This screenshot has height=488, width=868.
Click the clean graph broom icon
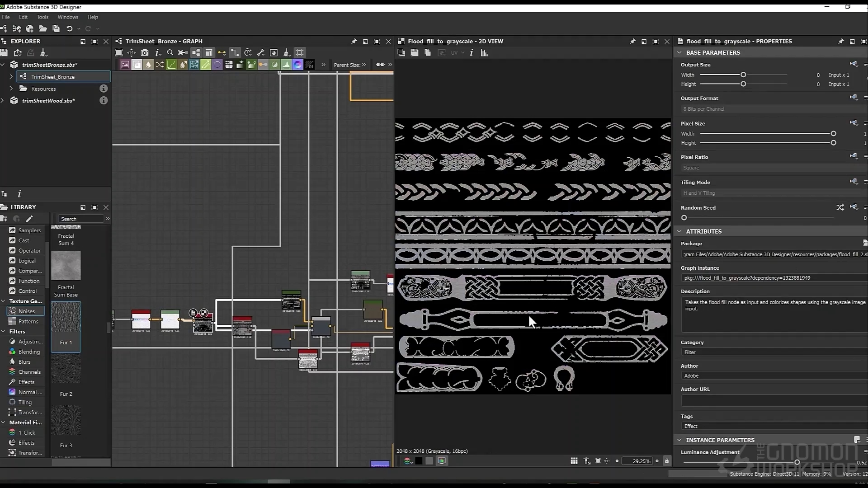pos(286,53)
